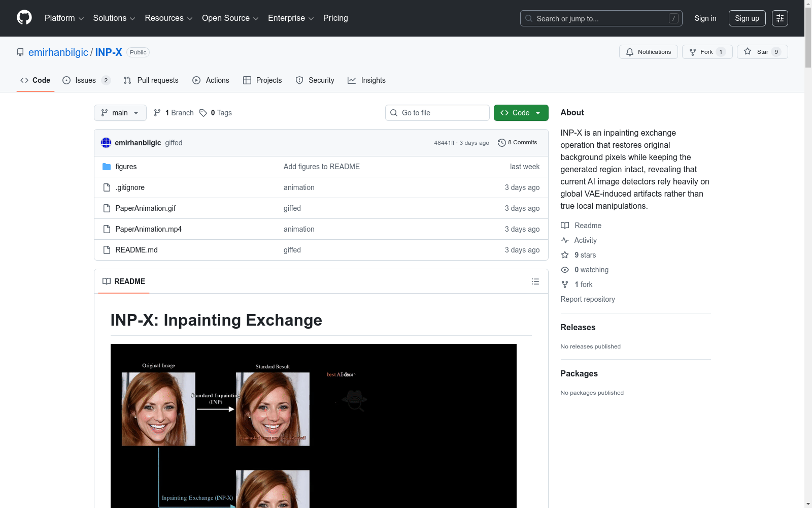Open the PaperAnimation.mp4 file
This screenshot has width=812, height=508.
coord(149,229)
